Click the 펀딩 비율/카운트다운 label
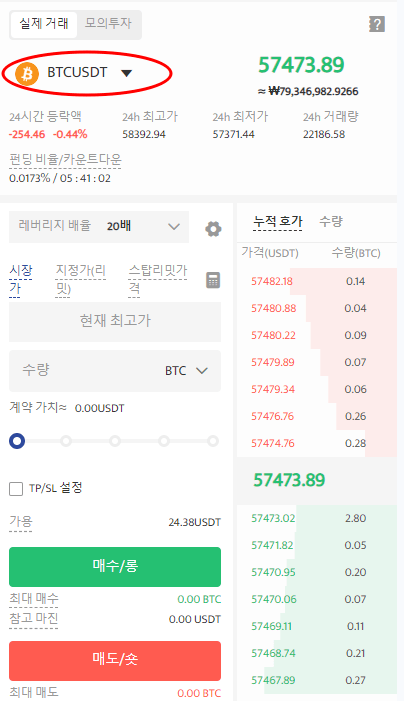Viewport: 404px width, 701px height. point(65,160)
